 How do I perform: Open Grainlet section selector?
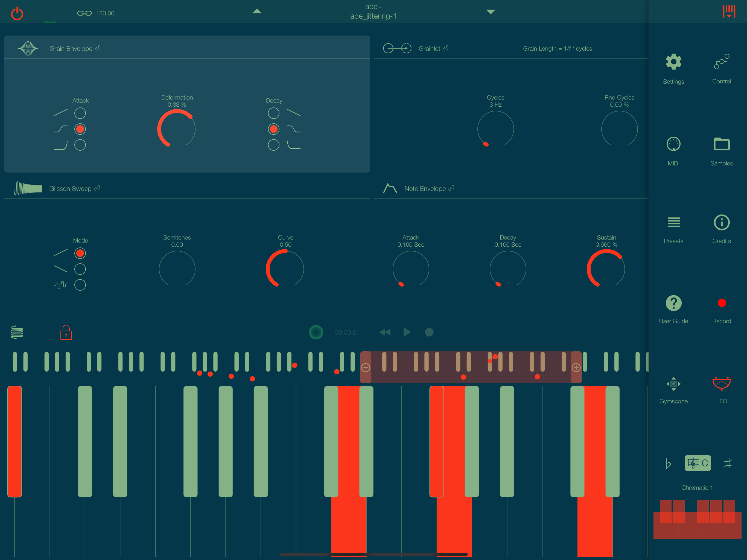pyautogui.click(x=433, y=48)
